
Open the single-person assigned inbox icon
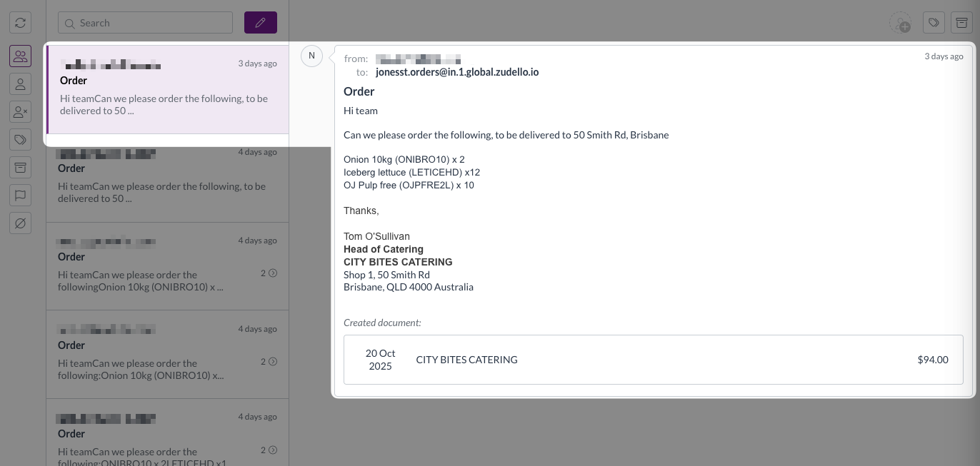tap(20, 83)
